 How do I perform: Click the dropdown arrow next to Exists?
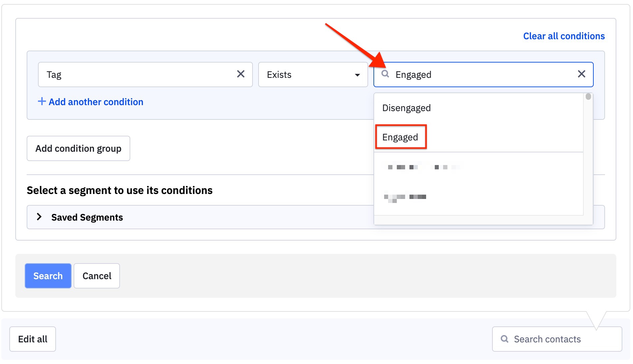click(x=357, y=75)
